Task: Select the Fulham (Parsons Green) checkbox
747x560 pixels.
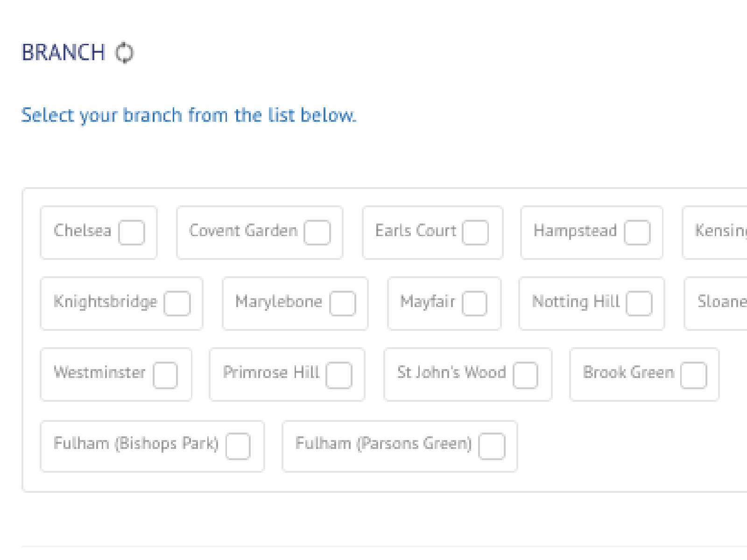Action: point(492,446)
